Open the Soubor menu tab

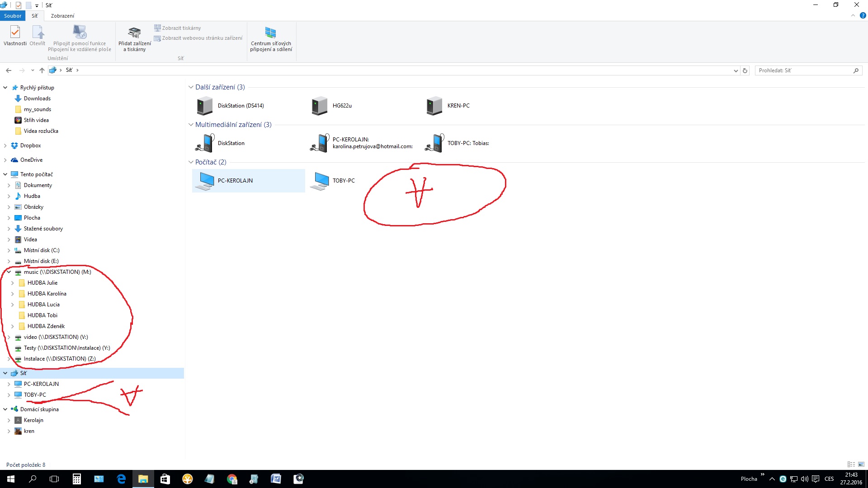[x=13, y=16]
